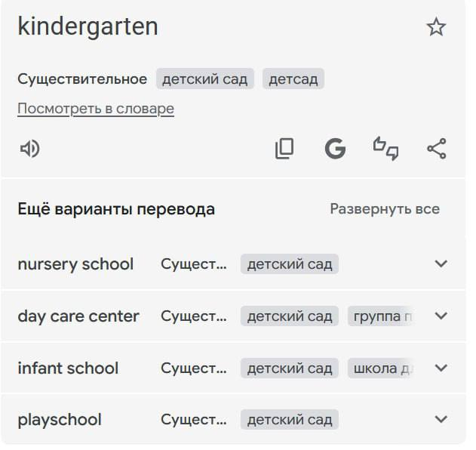Click 'Развернуть все' to expand all
This screenshot has width=476, height=450.
[385, 209]
